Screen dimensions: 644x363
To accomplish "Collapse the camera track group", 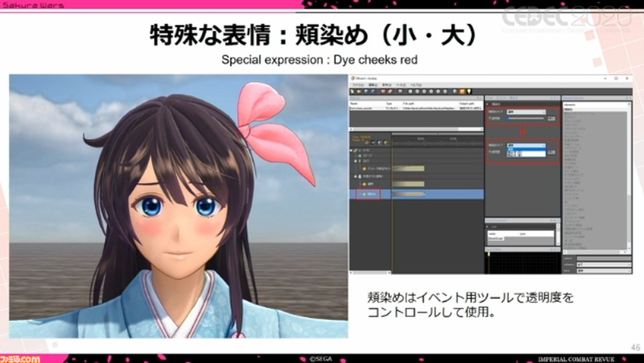I will 355,162.
